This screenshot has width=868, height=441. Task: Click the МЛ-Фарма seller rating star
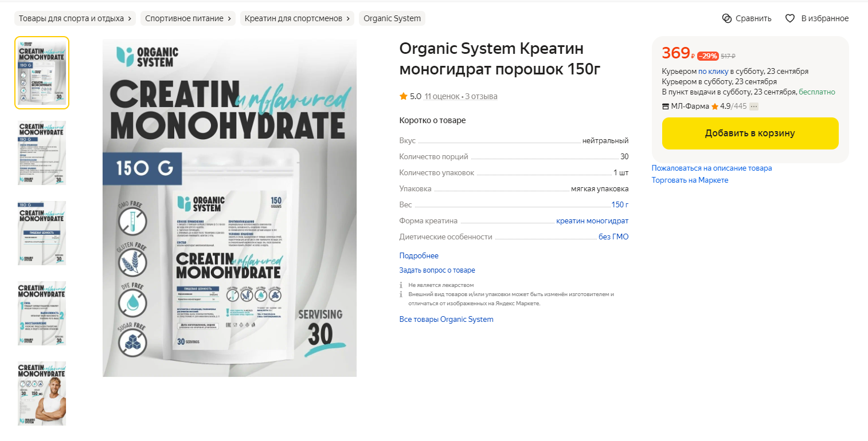click(715, 107)
